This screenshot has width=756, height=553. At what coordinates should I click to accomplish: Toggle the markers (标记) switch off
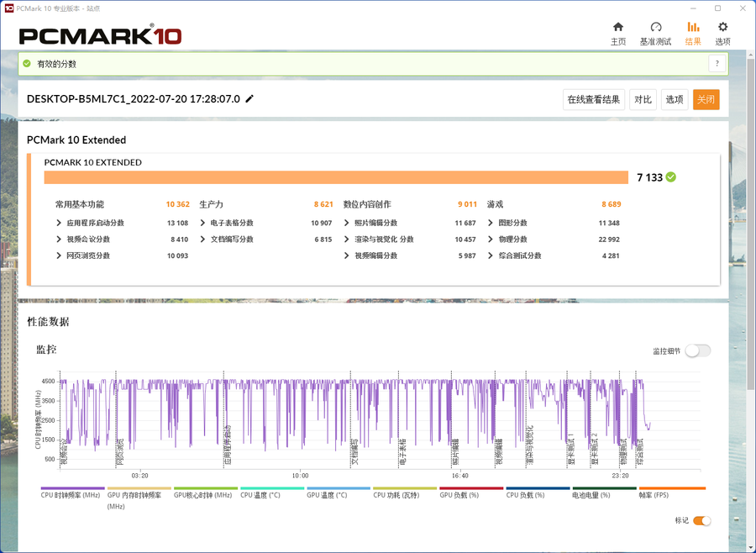701,521
